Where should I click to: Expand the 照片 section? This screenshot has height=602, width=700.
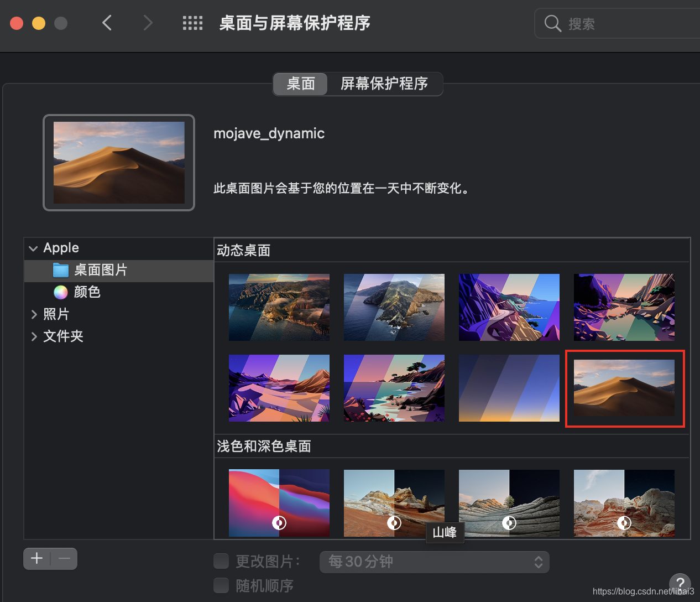[x=34, y=314]
